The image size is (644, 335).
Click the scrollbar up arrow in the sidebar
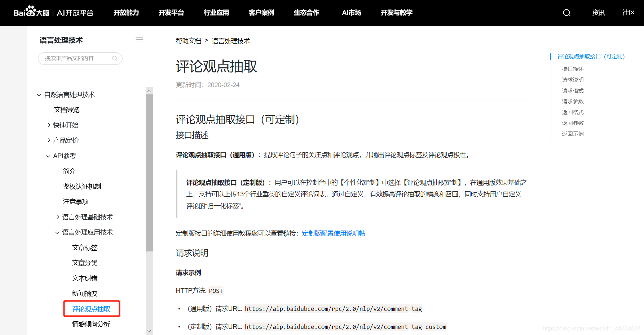[x=149, y=90]
